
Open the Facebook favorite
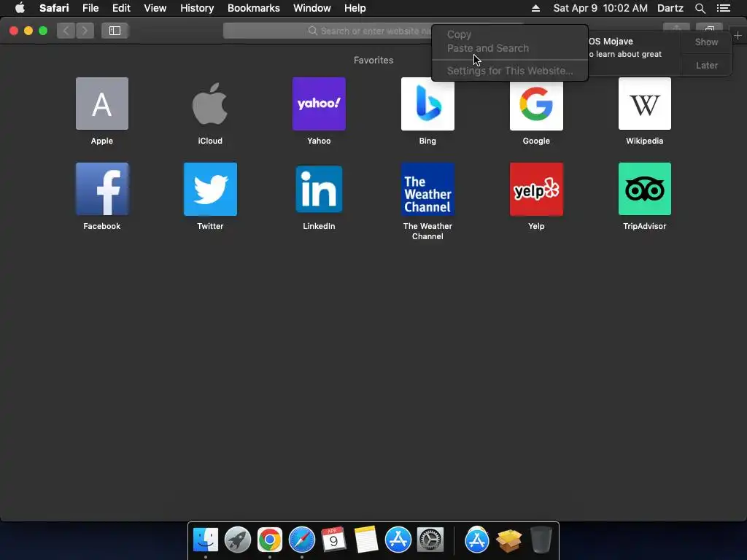(102, 189)
